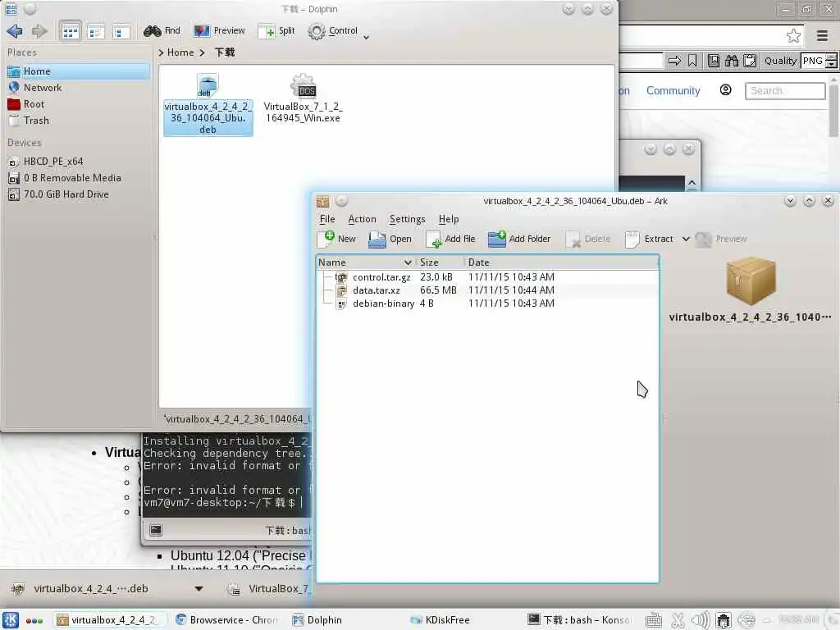Open Dolphin Control menu

tap(333, 31)
